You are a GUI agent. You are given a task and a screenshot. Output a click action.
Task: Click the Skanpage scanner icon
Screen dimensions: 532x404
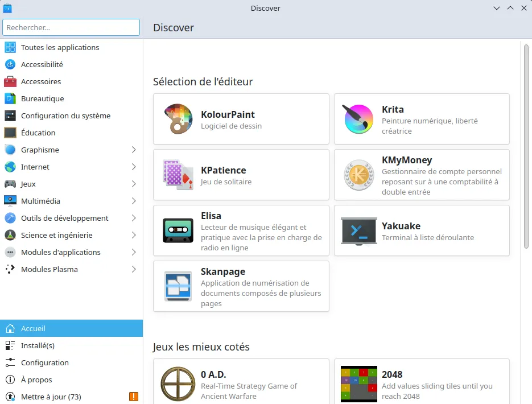[178, 286]
